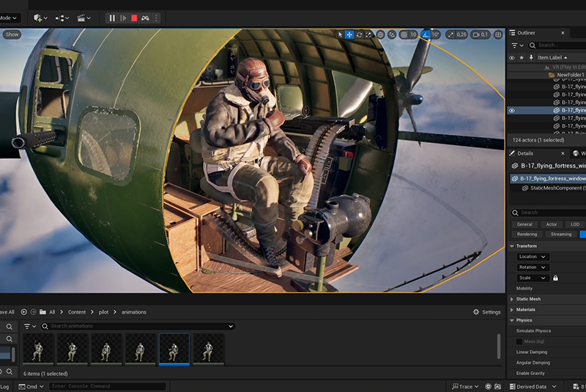Screen dimensions: 586x392
Task: Click the select-objects cursor tool in viewport
Action: click(x=340, y=34)
